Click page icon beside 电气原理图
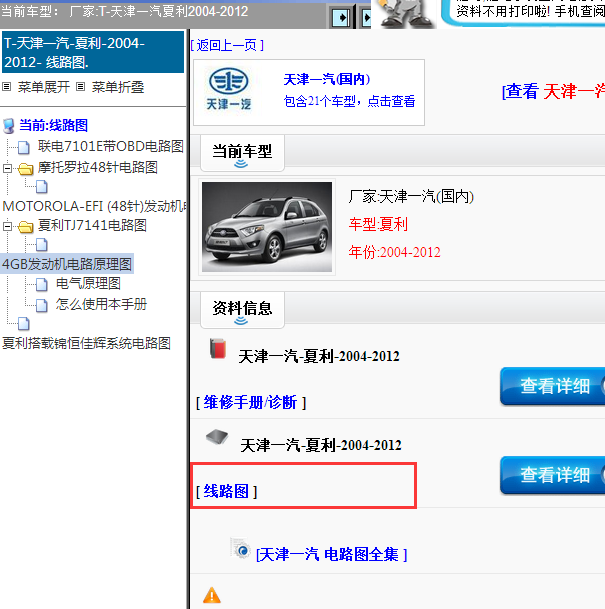 pyautogui.click(x=42, y=284)
